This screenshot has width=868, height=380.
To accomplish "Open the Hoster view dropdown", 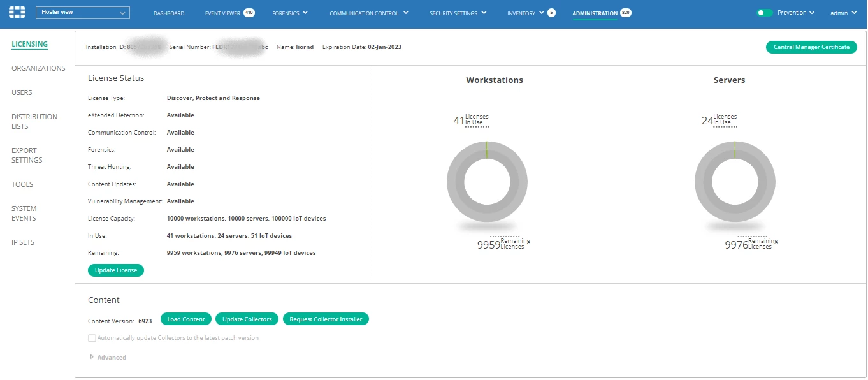I will pyautogui.click(x=83, y=13).
